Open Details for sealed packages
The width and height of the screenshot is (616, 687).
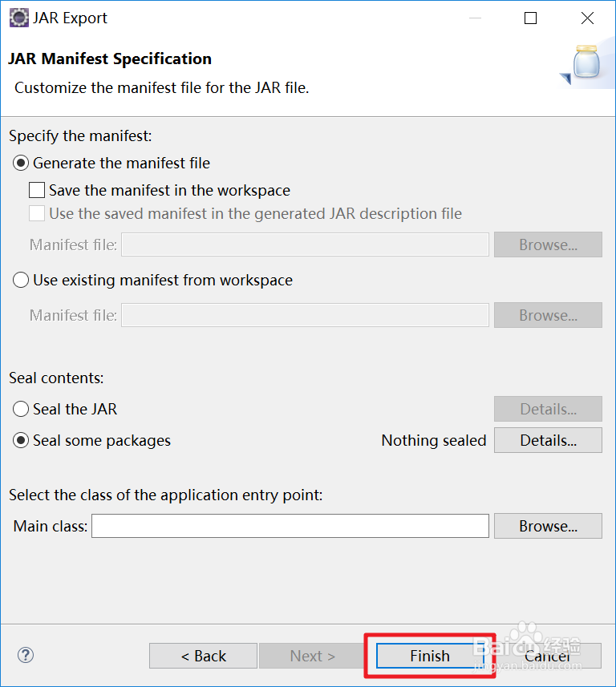tap(548, 440)
